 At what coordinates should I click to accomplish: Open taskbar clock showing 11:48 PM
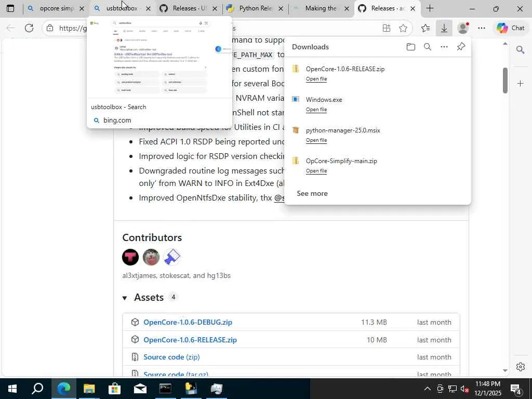pos(487,389)
